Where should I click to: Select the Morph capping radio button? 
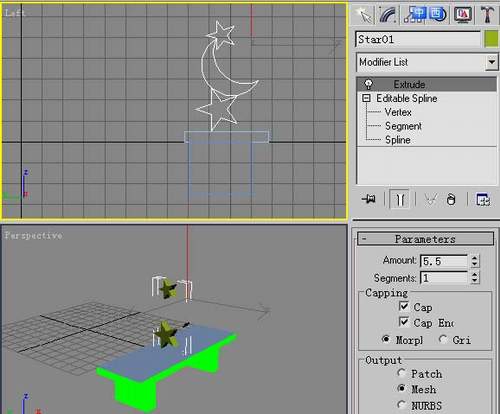386,339
